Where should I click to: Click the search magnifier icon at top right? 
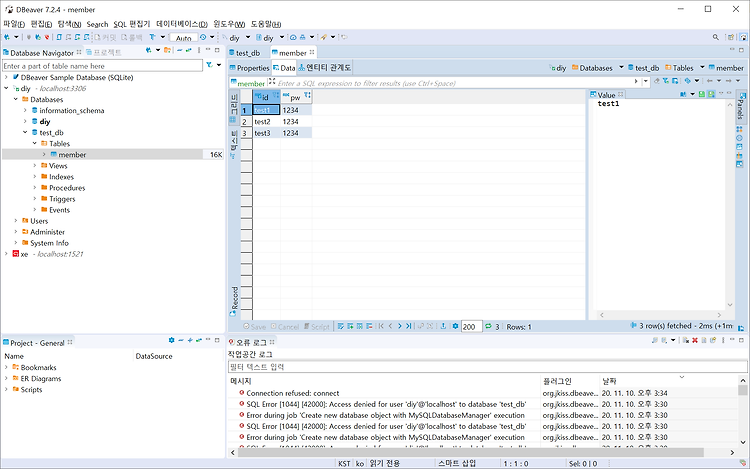(x=716, y=37)
